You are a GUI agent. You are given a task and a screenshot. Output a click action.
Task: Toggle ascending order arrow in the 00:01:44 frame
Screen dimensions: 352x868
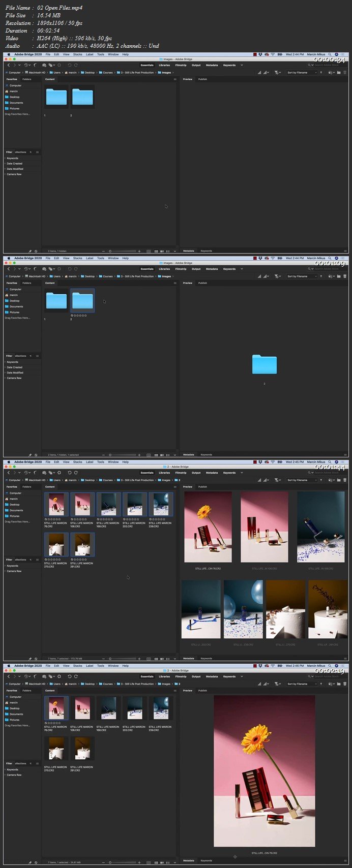tap(321, 480)
